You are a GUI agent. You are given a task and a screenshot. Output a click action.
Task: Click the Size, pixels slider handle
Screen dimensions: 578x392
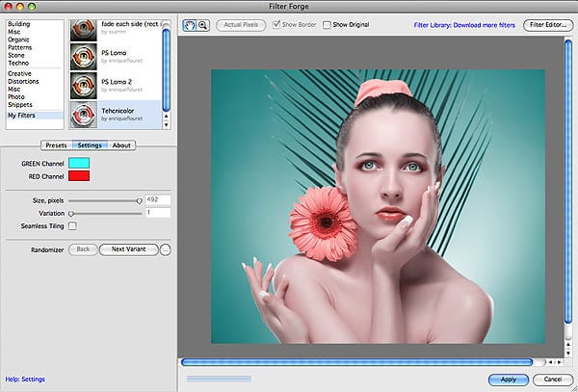(139, 200)
